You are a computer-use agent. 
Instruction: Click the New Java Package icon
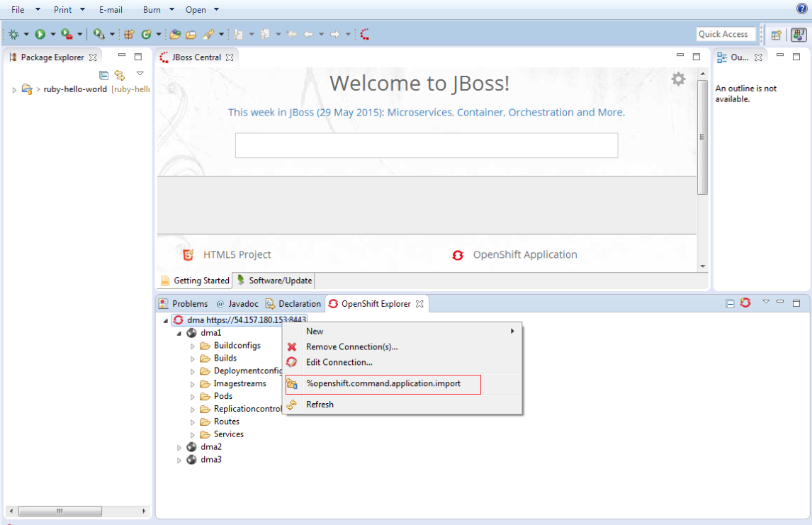(129, 35)
